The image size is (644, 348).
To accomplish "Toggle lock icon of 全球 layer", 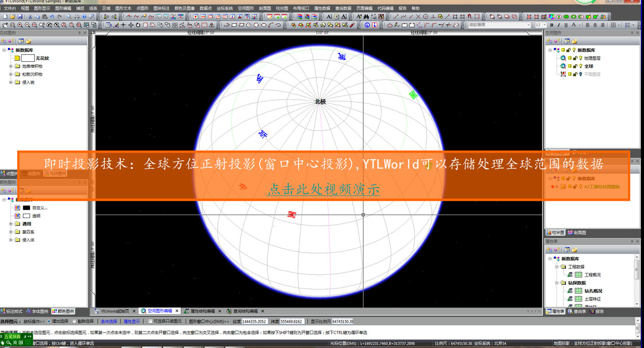I will coord(574,66).
